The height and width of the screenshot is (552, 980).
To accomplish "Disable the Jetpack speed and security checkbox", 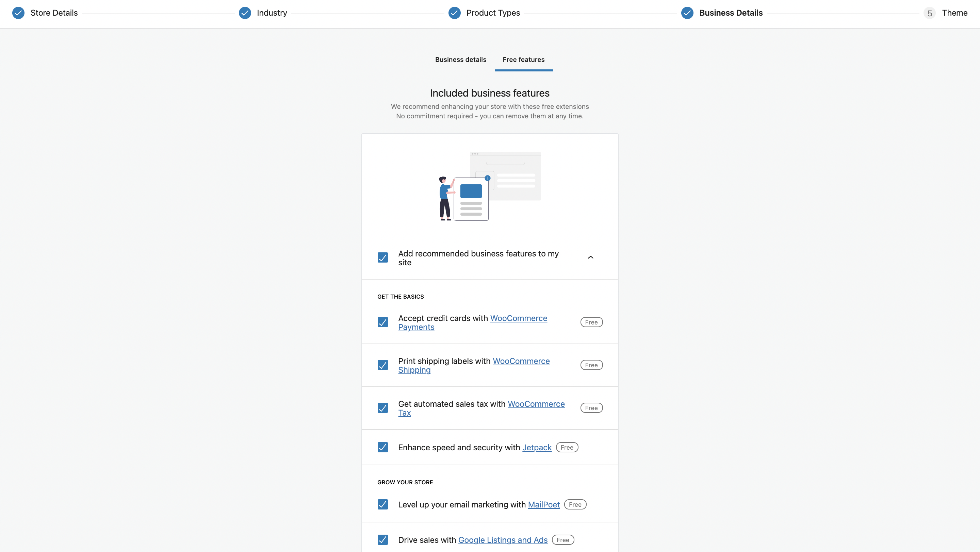I will coord(383,448).
